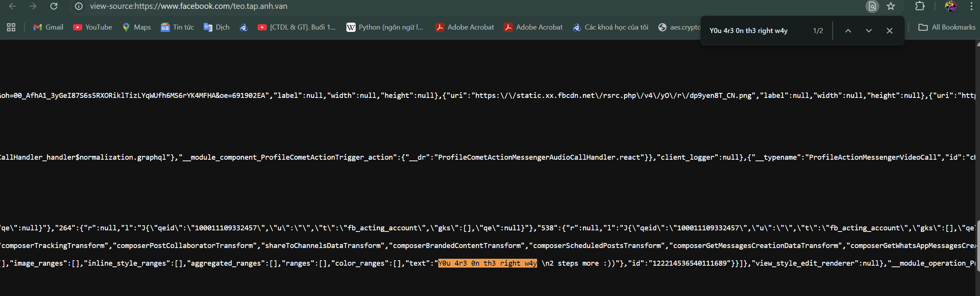Screen dimensions: 980x296
Task: Open the profile avatar menu
Action: click(950, 6)
